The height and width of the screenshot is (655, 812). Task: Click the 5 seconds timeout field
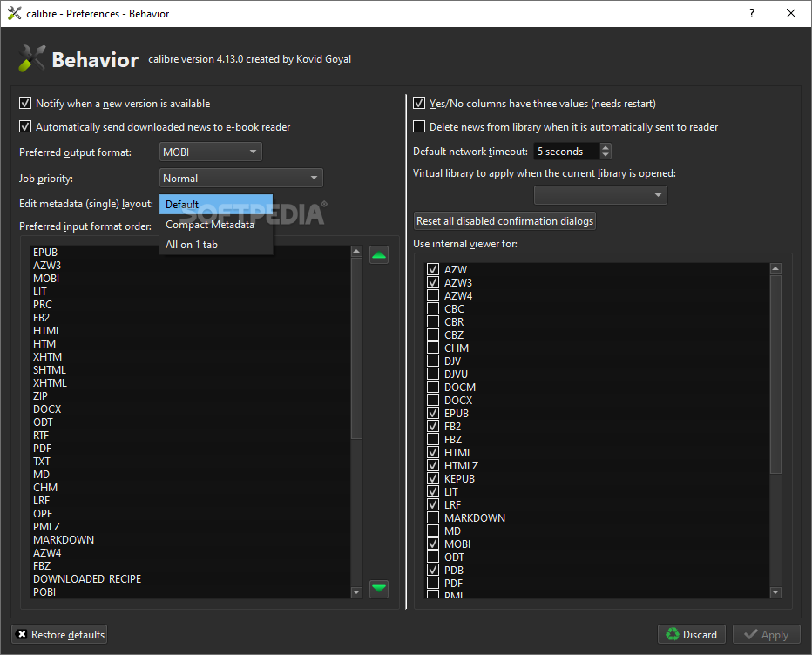tap(566, 152)
